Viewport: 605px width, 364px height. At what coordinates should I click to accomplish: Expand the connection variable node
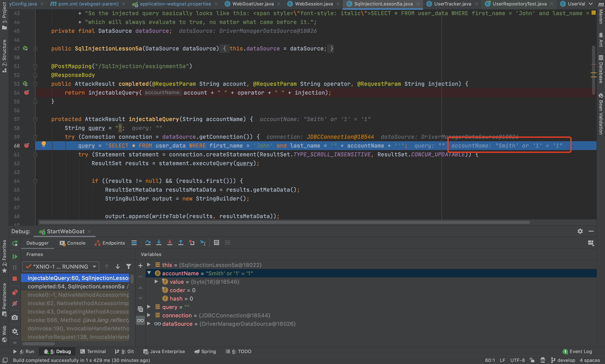149,315
